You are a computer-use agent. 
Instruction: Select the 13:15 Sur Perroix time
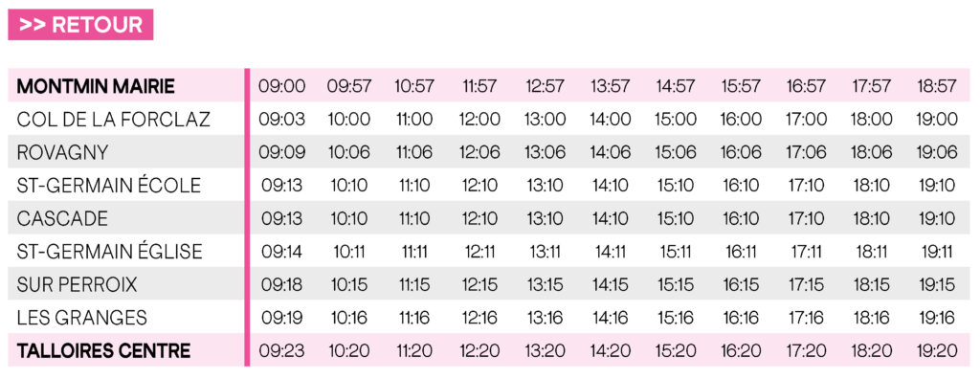[x=544, y=284]
